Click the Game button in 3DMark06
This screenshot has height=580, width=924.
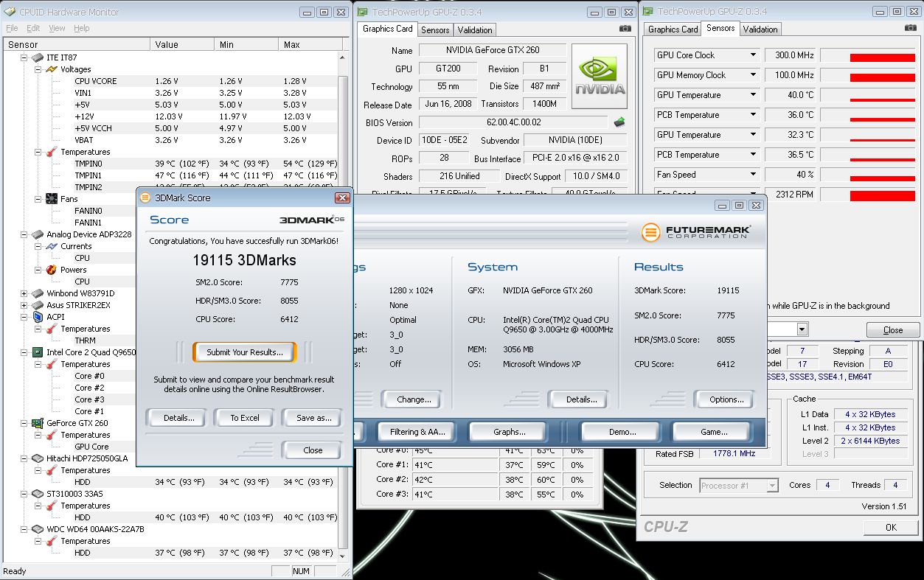click(x=713, y=432)
